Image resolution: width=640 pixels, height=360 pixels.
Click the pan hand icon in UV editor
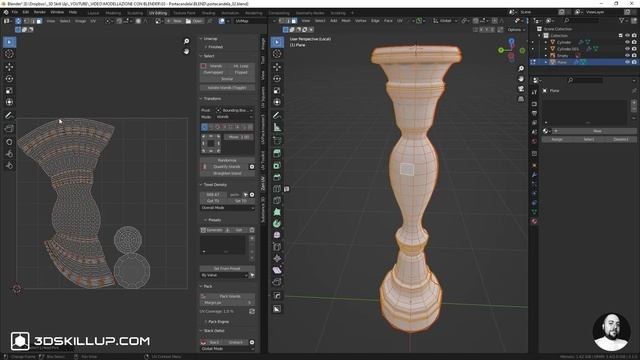point(187,51)
